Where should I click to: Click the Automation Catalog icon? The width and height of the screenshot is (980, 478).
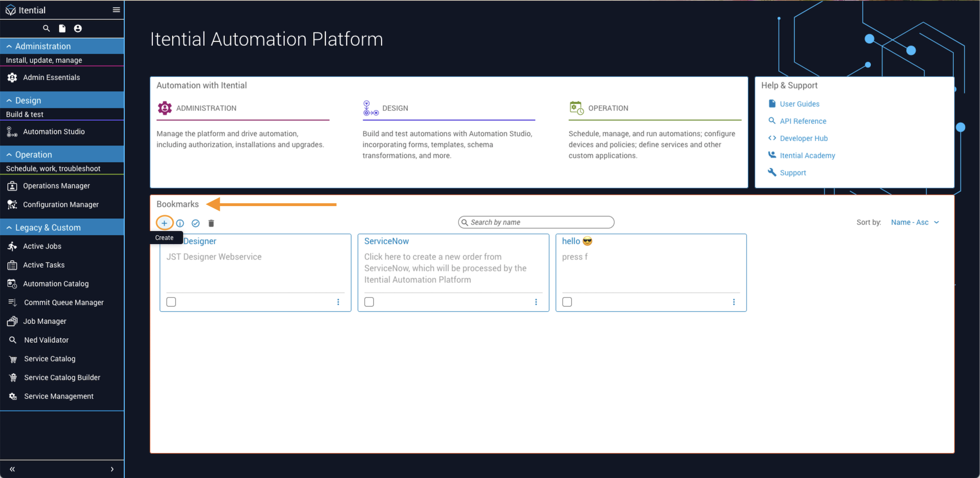12,284
